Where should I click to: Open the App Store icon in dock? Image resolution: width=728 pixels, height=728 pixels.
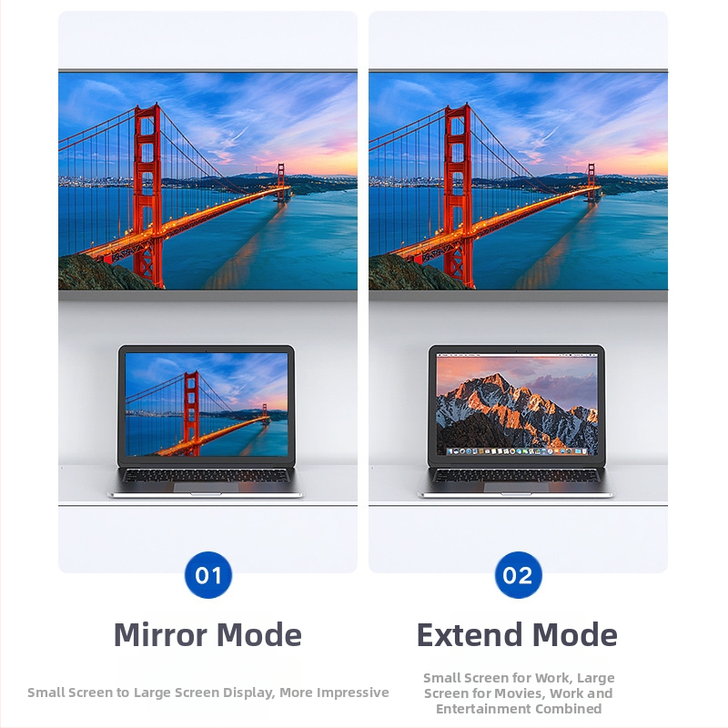[x=562, y=451]
